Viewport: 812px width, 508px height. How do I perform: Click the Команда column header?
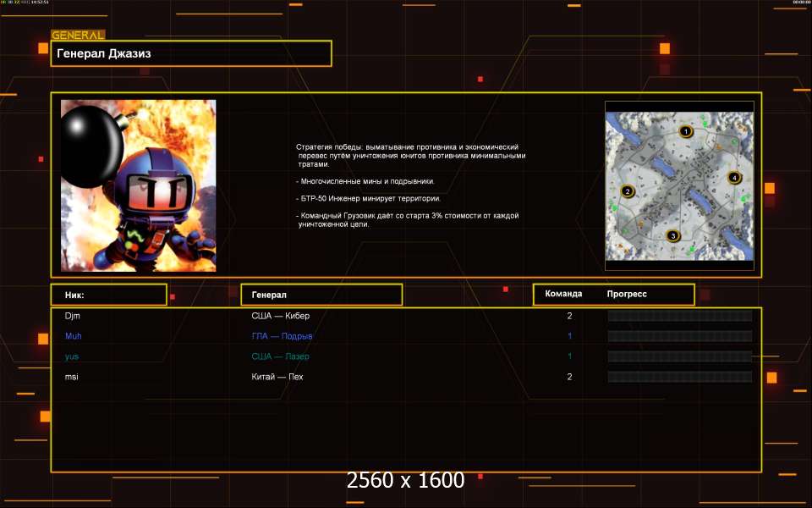tap(563, 295)
